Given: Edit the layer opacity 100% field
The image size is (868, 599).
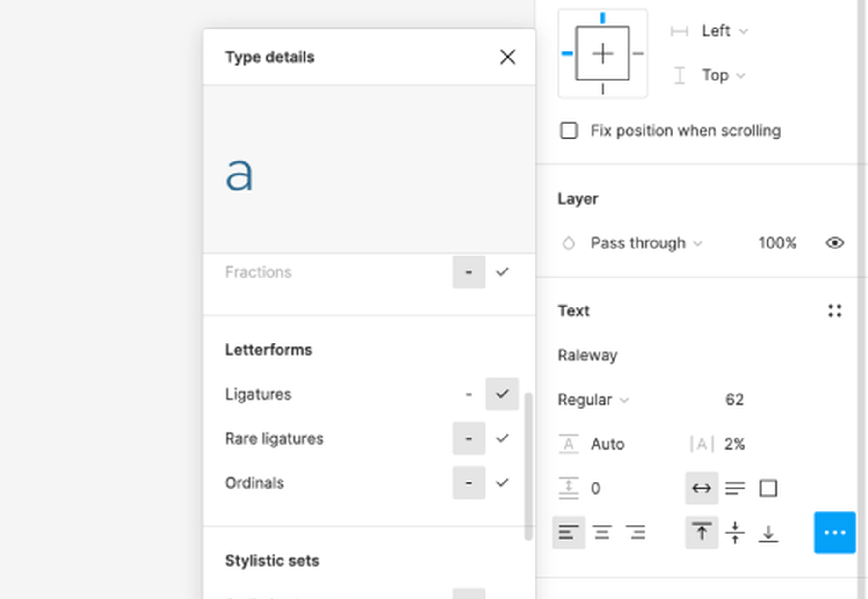Looking at the screenshot, I should tap(777, 243).
